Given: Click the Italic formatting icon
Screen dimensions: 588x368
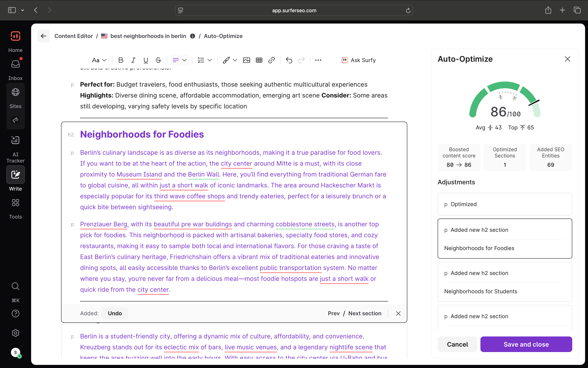Looking at the screenshot, I should pyautogui.click(x=133, y=60).
